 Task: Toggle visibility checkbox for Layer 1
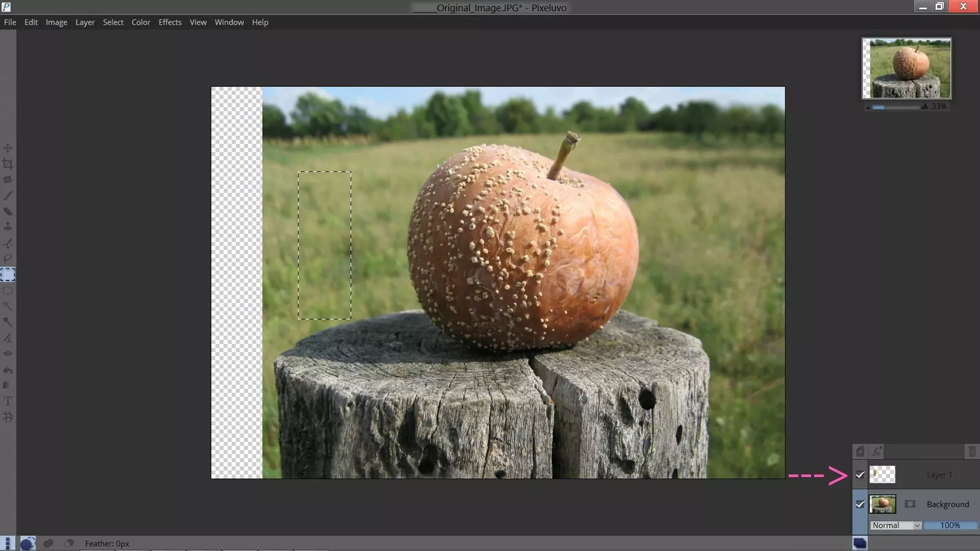point(860,475)
